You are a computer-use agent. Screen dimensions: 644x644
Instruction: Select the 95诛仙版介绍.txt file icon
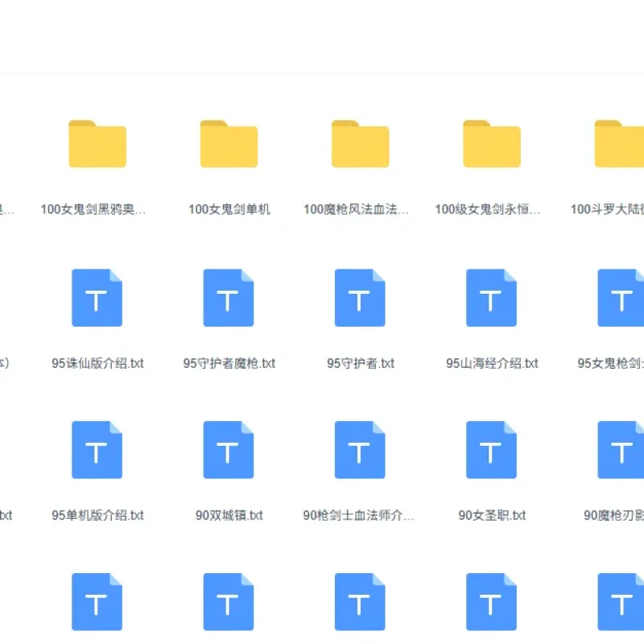coord(97,298)
